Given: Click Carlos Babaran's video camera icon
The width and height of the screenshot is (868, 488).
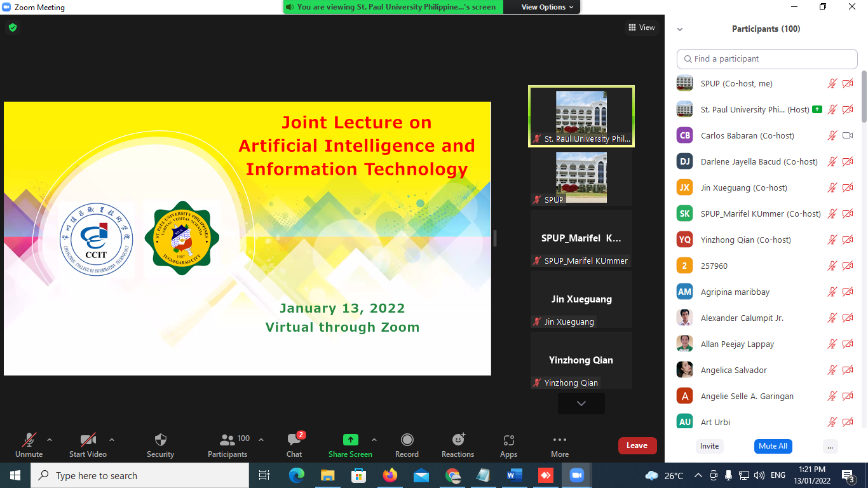Looking at the screenshot, I should [x=848, y=135].
